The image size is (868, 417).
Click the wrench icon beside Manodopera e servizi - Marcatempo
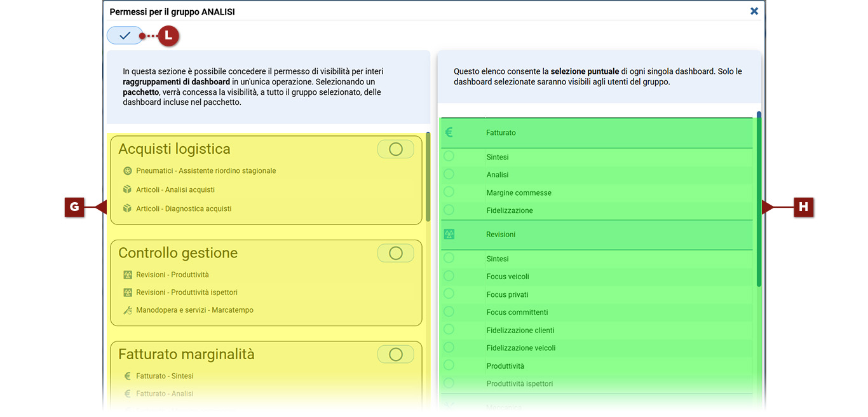(127, 310)
